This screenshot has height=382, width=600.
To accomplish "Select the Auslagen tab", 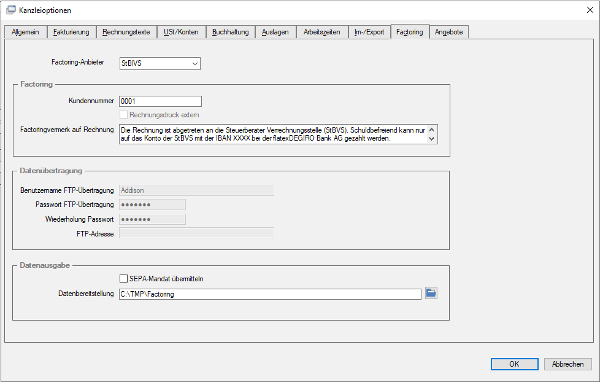I will click(x=275, y=32).
